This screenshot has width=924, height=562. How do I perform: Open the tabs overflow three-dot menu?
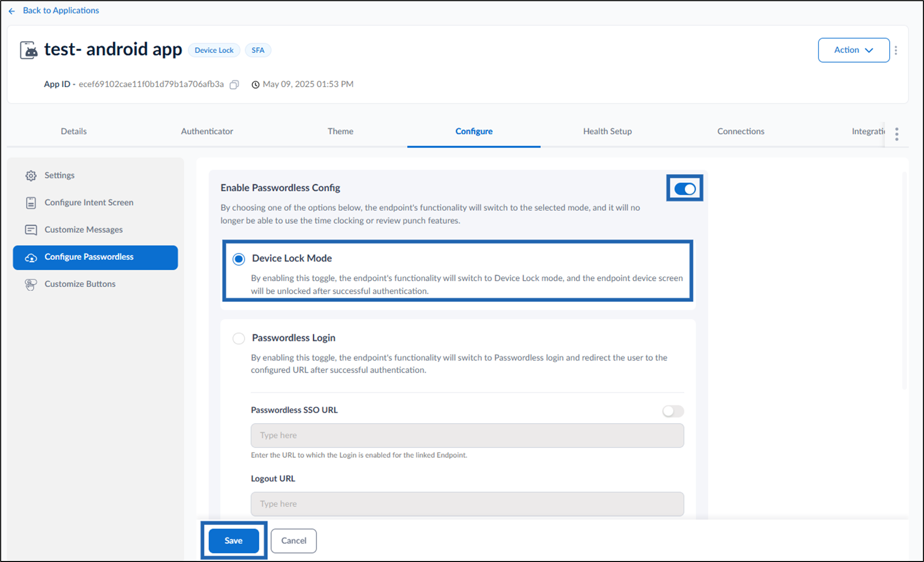(x=897, y=134)
